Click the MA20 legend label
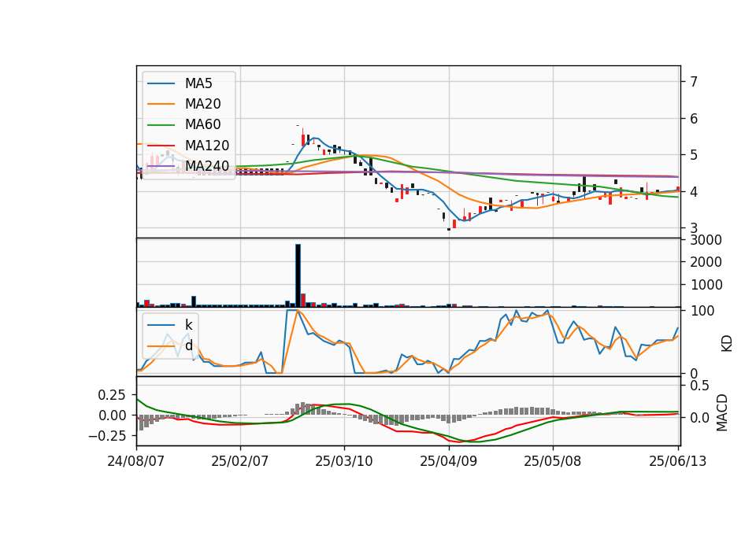 coord(202,104)
